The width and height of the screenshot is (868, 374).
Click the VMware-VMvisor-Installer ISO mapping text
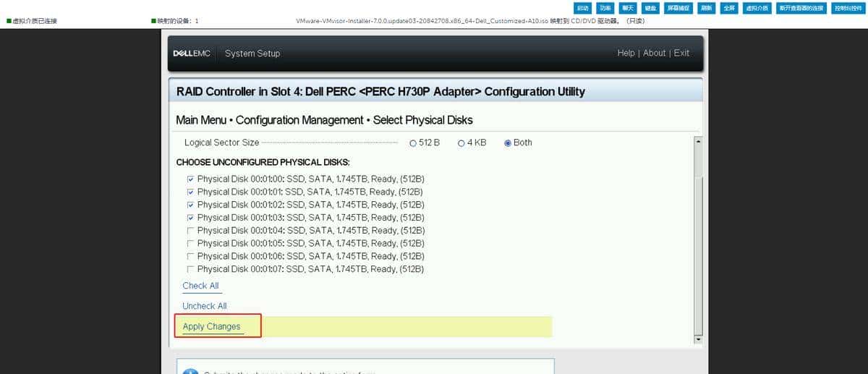point(470,21)
